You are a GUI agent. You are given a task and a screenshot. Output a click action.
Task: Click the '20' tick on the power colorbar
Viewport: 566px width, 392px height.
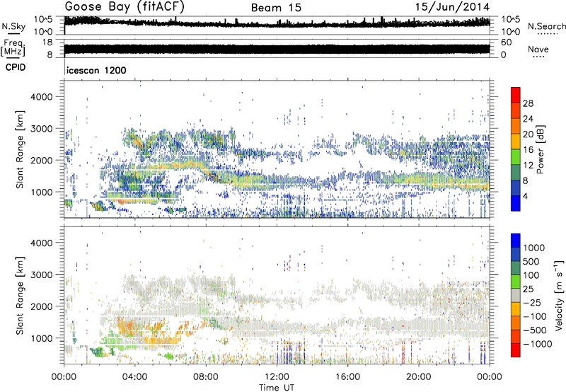(528, 134)
